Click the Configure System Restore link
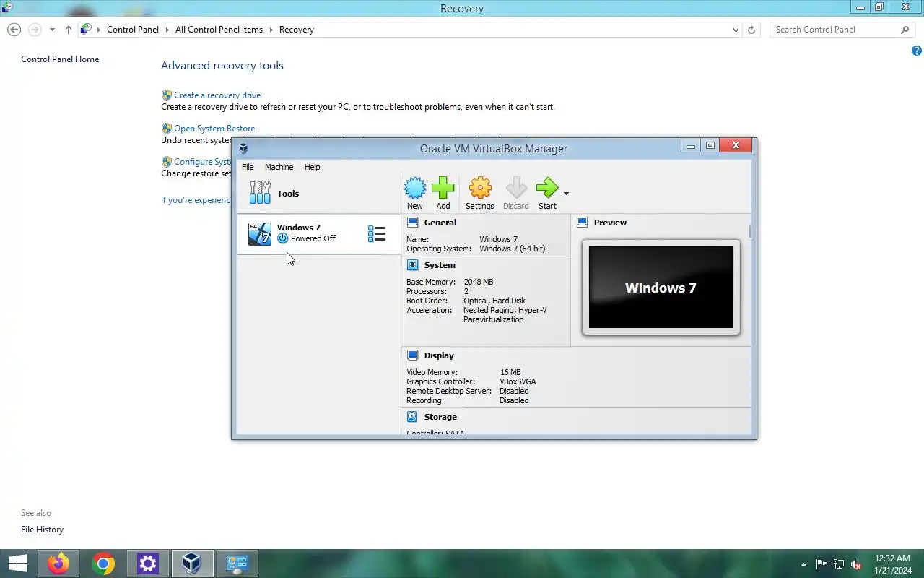The height and width of the screenshot is (578, 924). pyautogui.click(x=203, y=162)
